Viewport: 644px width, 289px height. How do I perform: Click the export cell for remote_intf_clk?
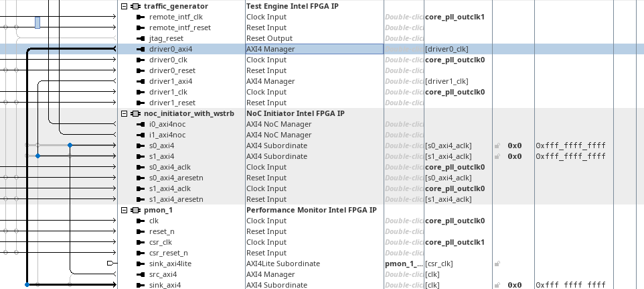(404, 17)
